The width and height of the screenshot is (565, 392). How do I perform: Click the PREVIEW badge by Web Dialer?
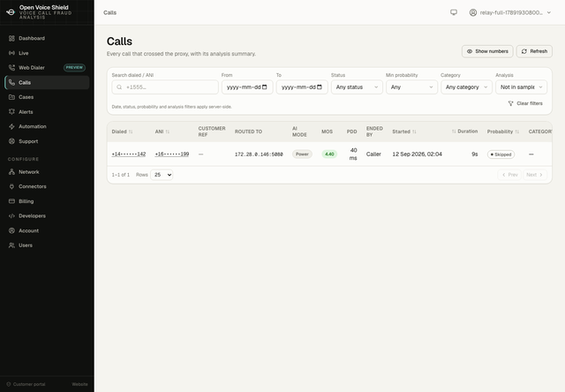74,67
